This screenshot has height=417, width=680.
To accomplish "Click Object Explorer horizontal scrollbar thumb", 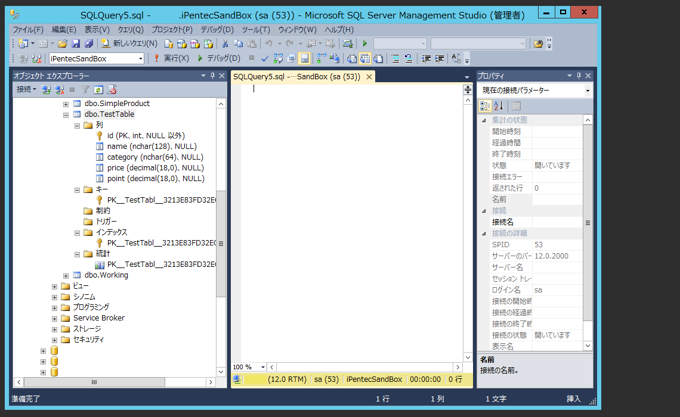I will (x=95, y=382).
